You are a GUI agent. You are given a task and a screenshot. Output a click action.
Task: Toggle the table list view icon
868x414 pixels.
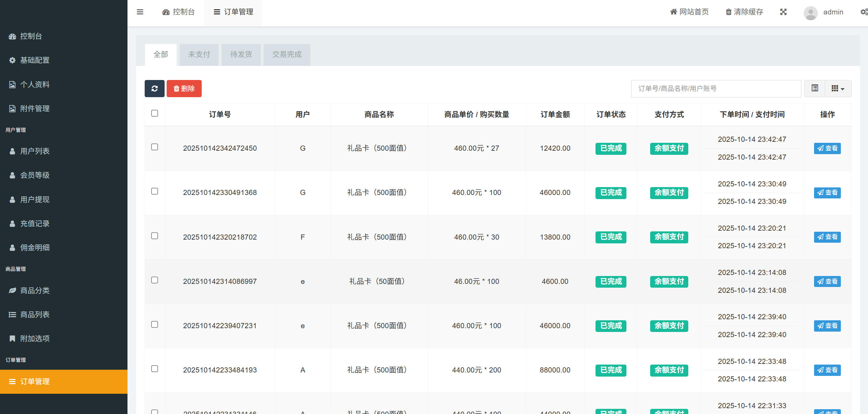click(x=815, y=88)
